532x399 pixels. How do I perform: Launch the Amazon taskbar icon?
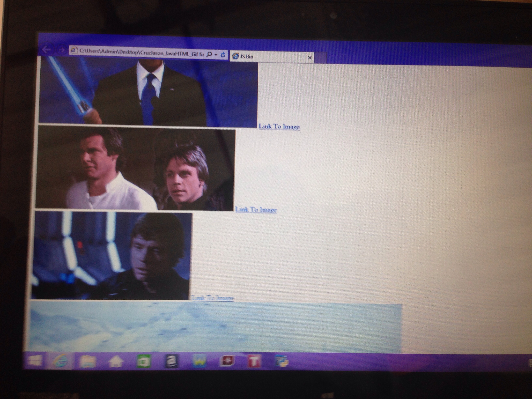[x=171, y=361]
